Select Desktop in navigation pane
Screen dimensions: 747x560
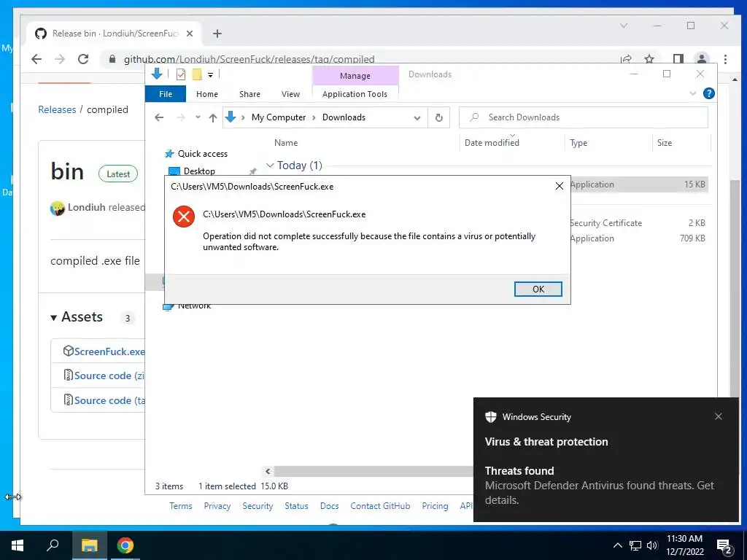click(x=199, y=171)
